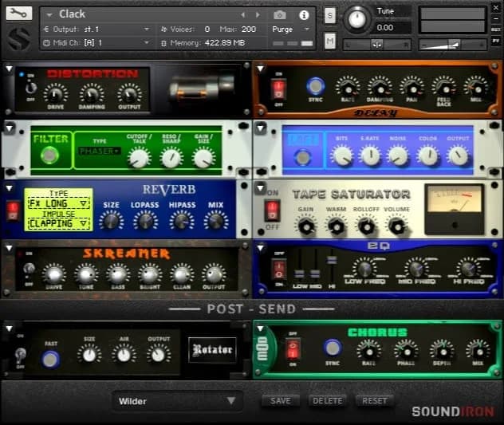
Task: Open the Clack instrument name dropdown arrow
Action: point(49,15)
